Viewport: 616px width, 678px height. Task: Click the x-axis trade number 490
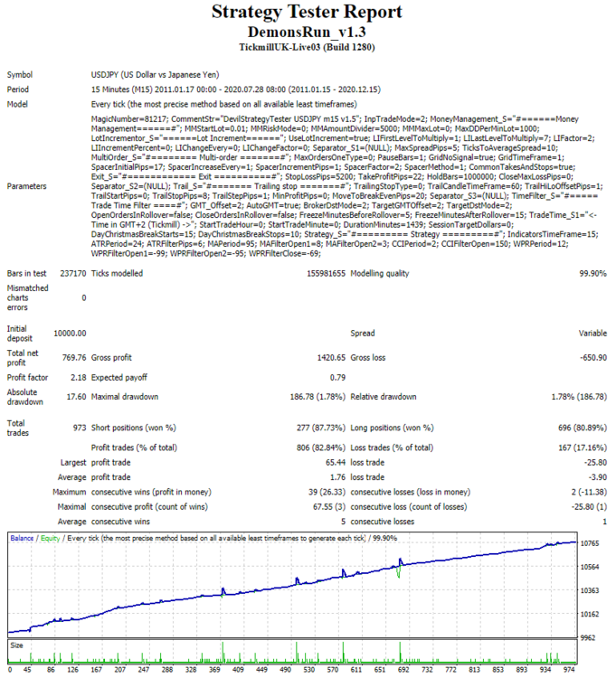tap(285, 669)
